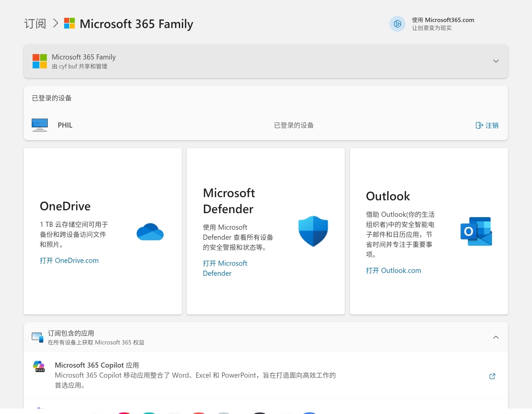
Task: Click the Microsoft Defender card heading
Action: point(229,201)
